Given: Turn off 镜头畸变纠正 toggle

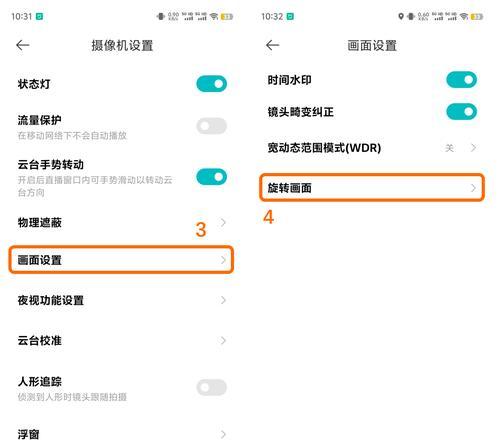Looking at the screenshot, I should tap(462, 112).
